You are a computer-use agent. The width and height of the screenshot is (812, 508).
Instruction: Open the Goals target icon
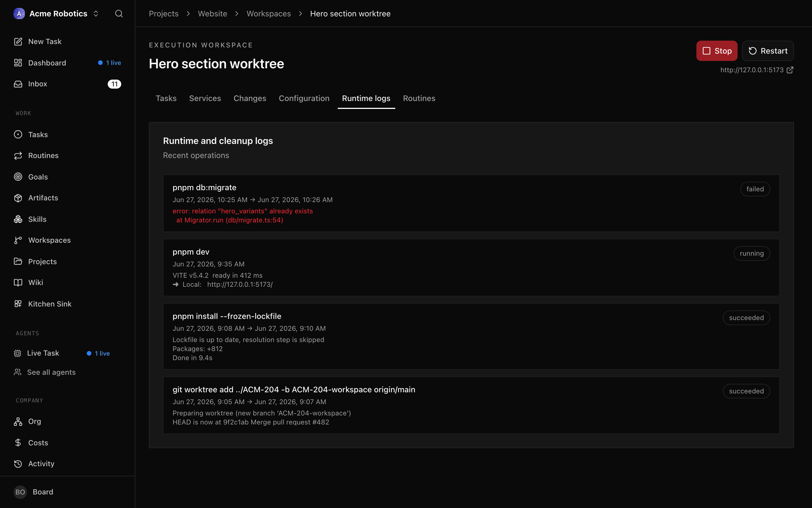click(18, 177)
